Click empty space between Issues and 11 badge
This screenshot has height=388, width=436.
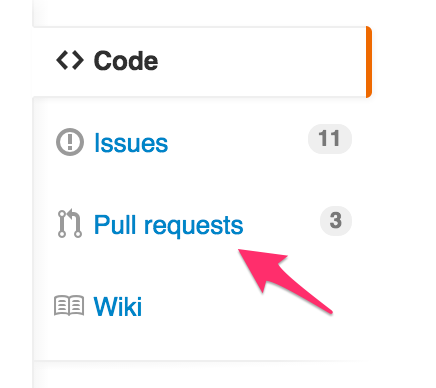coord(238,143)
